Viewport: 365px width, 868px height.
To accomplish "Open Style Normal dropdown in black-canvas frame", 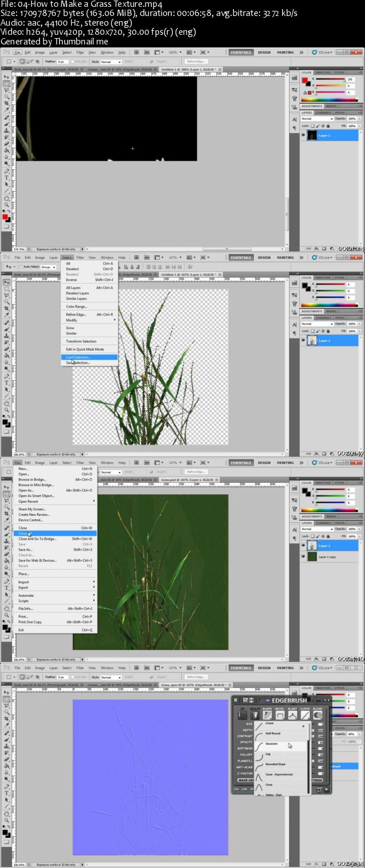I will coord(112,62).
